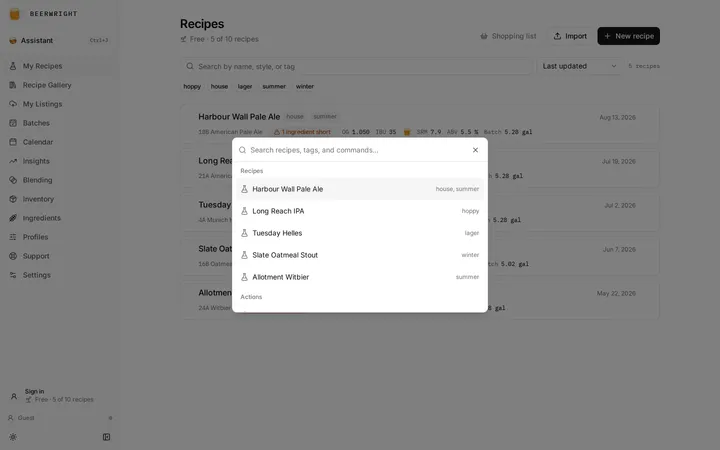Toggle the light/dark theme sun icon
Screen dimensions: 720x450
pos(13,437)
